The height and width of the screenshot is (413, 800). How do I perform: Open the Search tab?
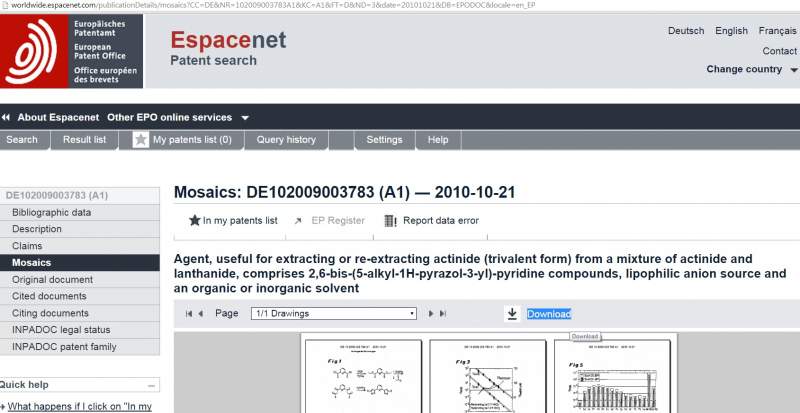pos(22,139)
